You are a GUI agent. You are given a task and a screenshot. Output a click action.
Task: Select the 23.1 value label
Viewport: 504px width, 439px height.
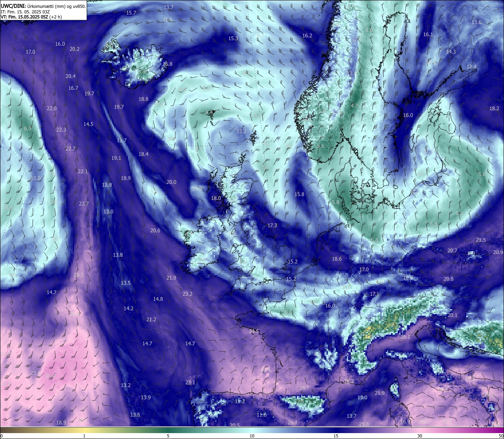pyautogui.click(x=190, y=383)
